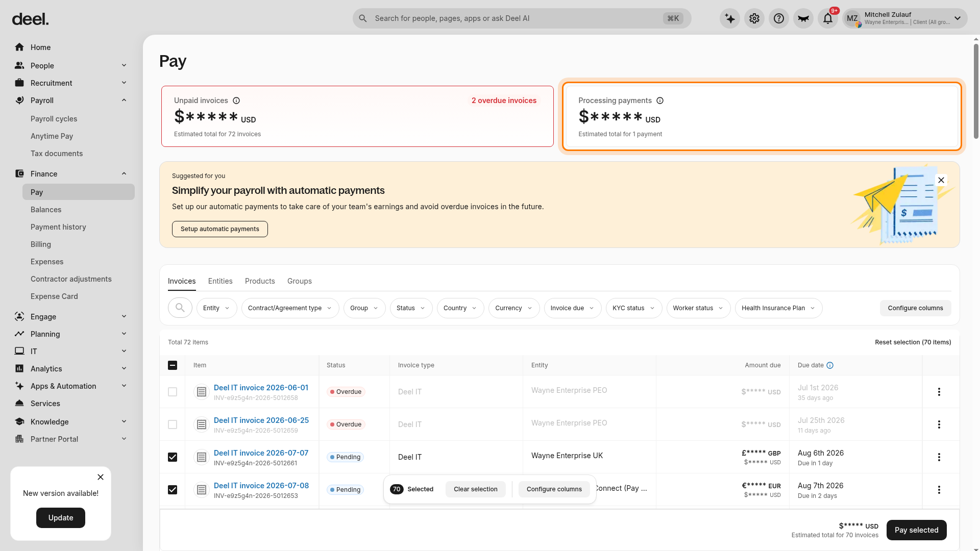Uncheck the invoice 2026-07-07 checkbox
The height and width of the screenshot is (551, 980).
click(x=173, y=457)
